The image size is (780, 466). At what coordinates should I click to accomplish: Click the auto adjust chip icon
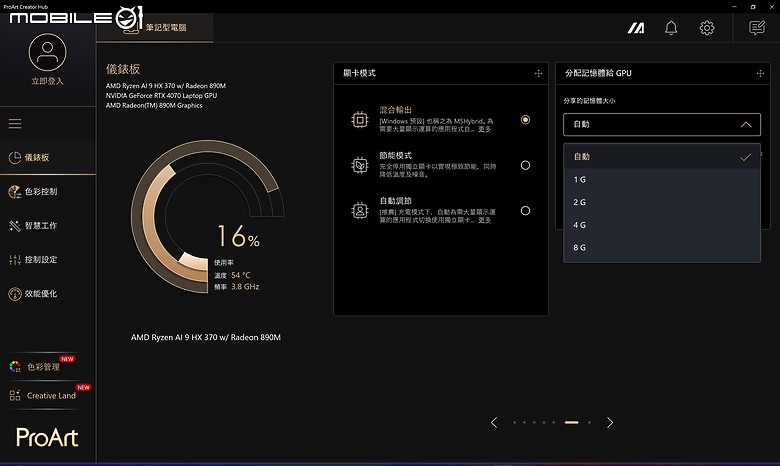360,211
